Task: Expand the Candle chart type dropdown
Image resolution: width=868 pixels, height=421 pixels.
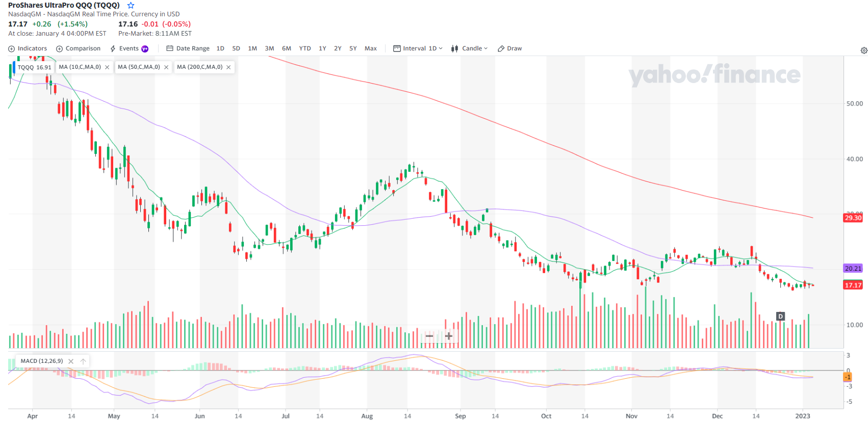Action: 469,48
